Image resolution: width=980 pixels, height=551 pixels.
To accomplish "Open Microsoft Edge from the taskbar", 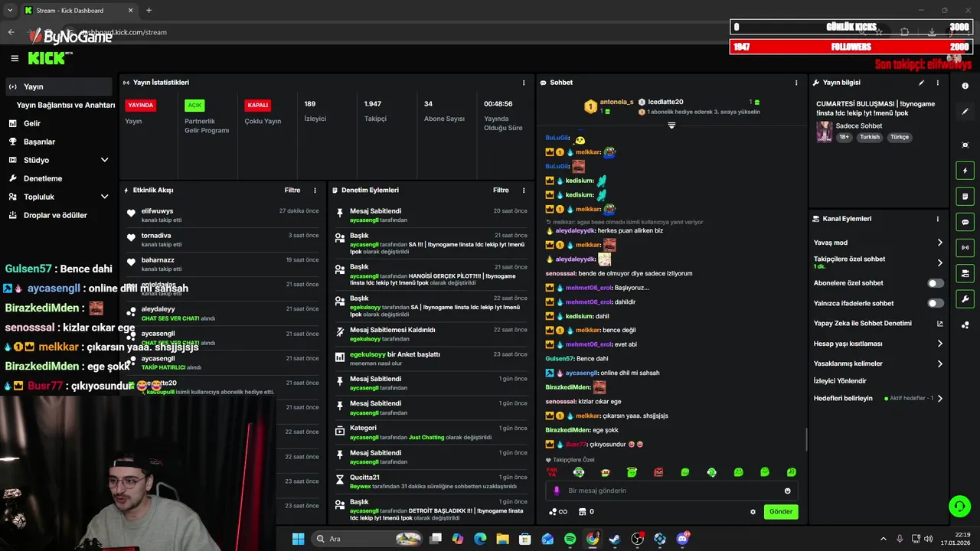I will coord(480,539).
